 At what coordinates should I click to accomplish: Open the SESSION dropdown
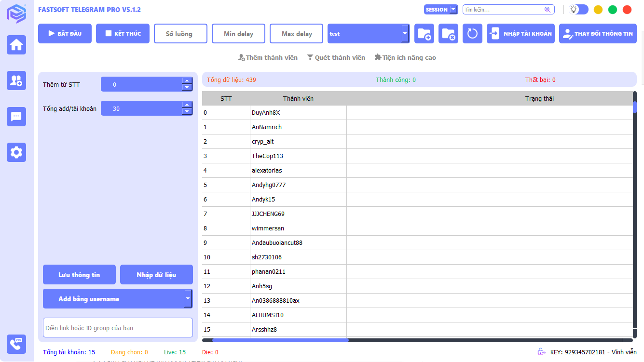[440, 9]
